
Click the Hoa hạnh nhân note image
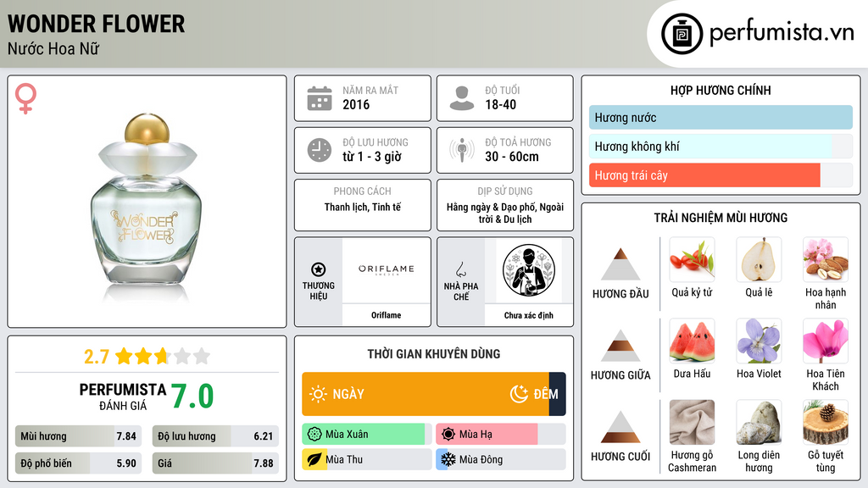coord(826,259)
